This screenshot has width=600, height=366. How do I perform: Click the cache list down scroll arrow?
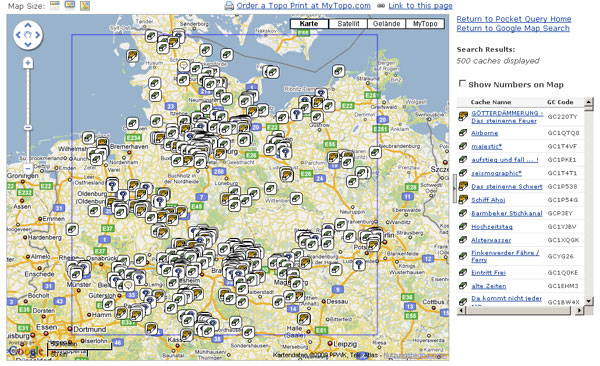pos(589,301)
